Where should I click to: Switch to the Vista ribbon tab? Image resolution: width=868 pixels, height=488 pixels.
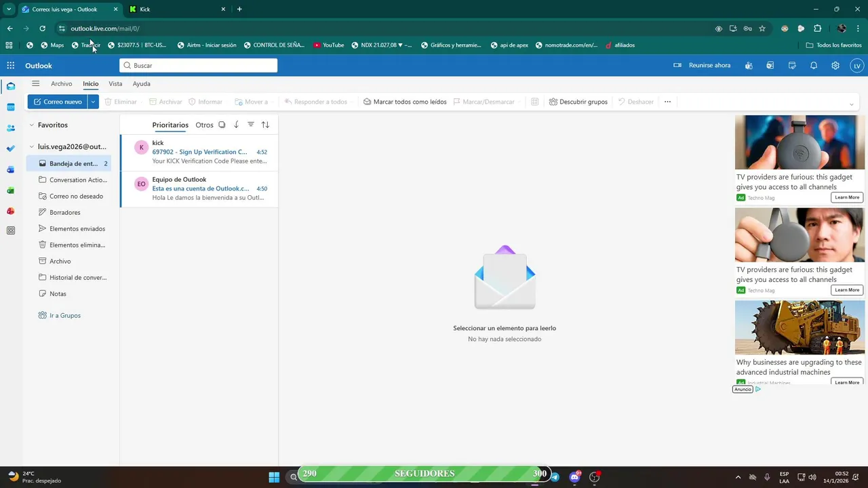115,83
